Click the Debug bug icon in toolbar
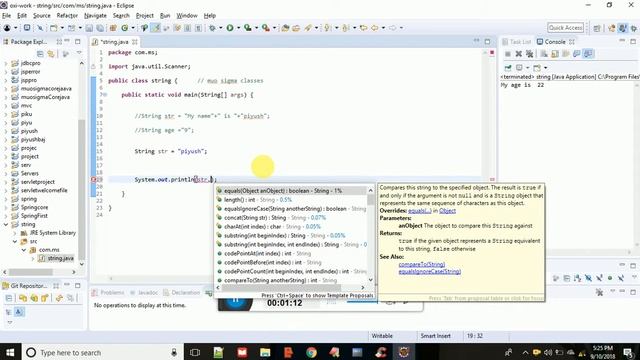Viewport: 640px width, 360px height. pos(212,28)
